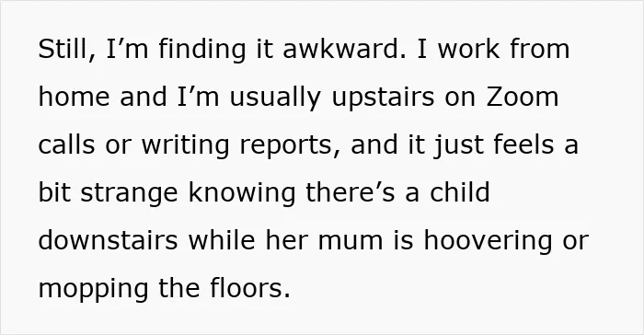Click the word "child"

pyautogui.click(x=460, y=192)
